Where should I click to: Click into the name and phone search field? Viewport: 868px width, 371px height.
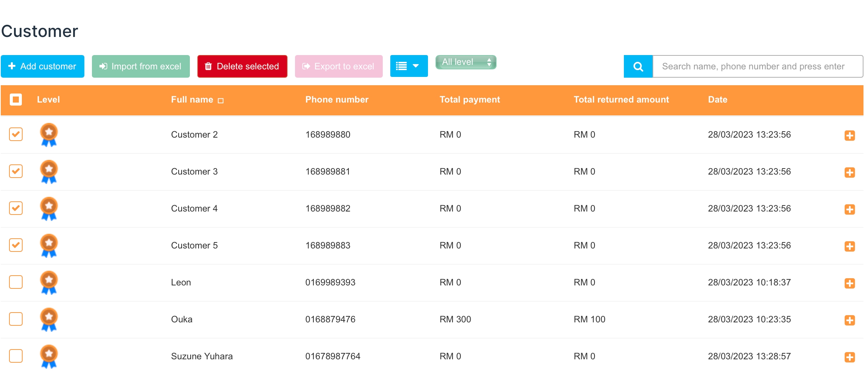pyautogui.click(x=757, y=66)
